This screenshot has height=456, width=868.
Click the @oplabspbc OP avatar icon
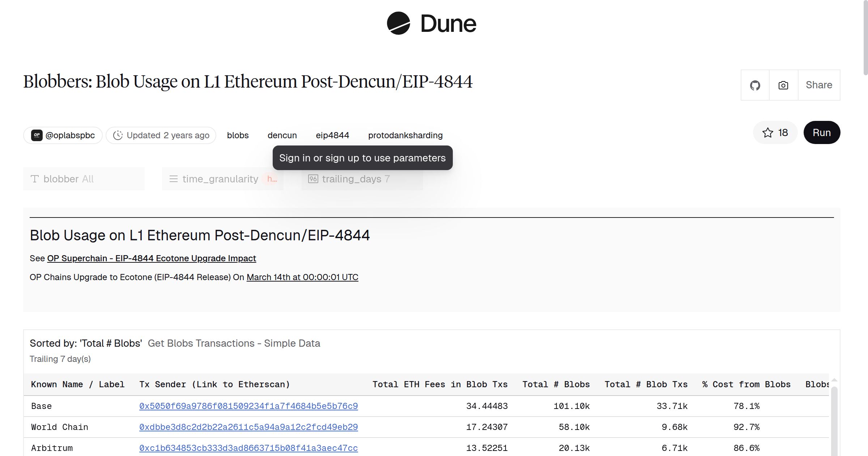click(x=37, y=135)
